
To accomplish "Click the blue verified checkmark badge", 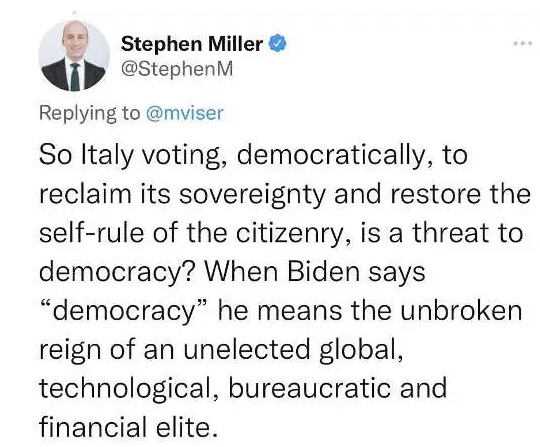I will tap(277, 43).
